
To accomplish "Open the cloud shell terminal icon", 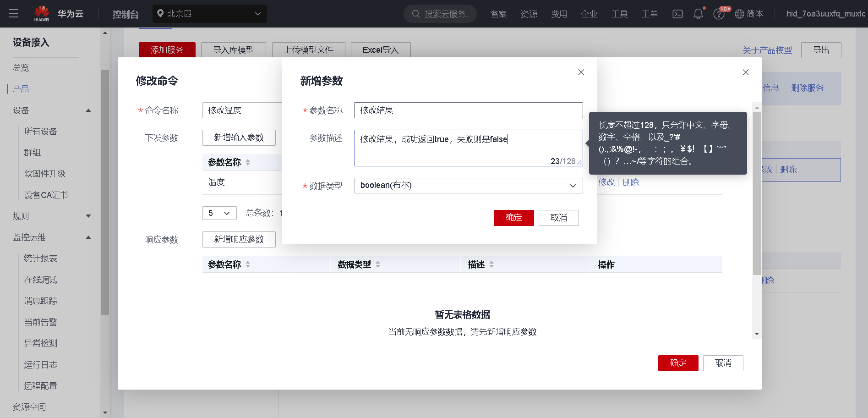I will coord(677,14).
